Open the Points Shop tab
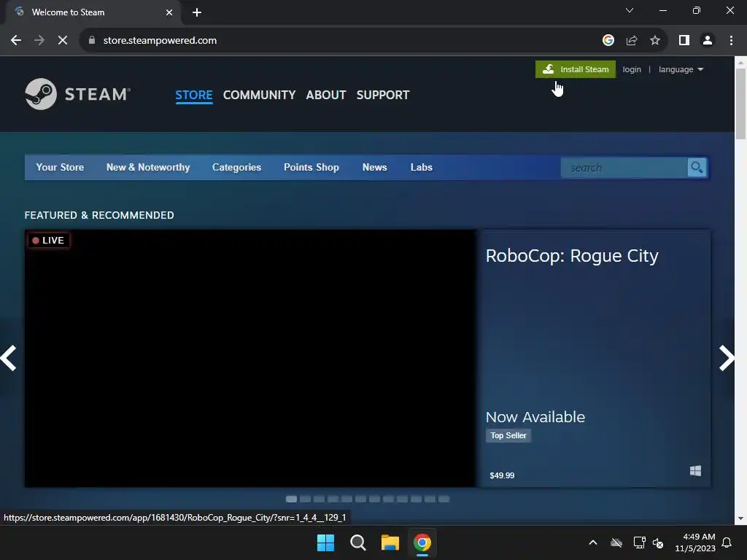This screenshot has height=560, width=747. coord(311,167)
